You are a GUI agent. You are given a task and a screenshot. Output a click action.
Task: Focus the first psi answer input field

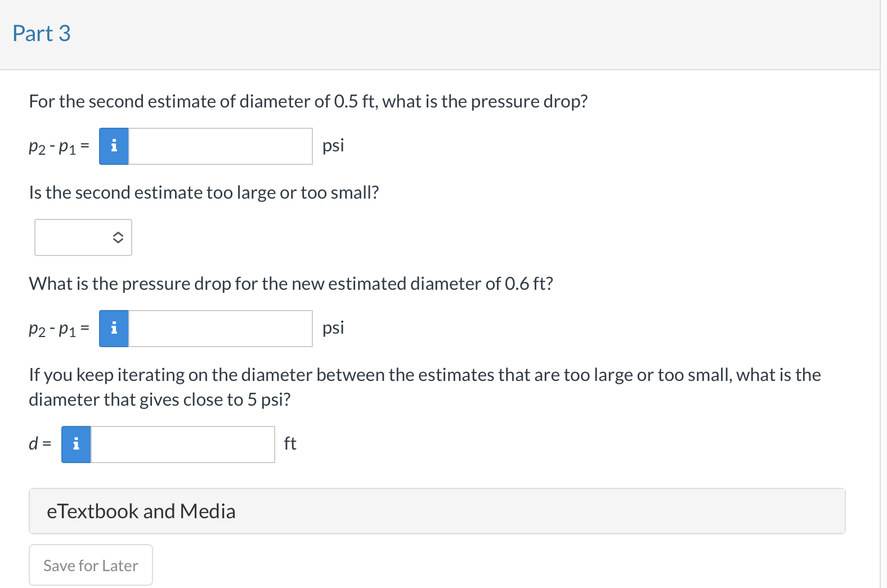[x=219, y=146]
